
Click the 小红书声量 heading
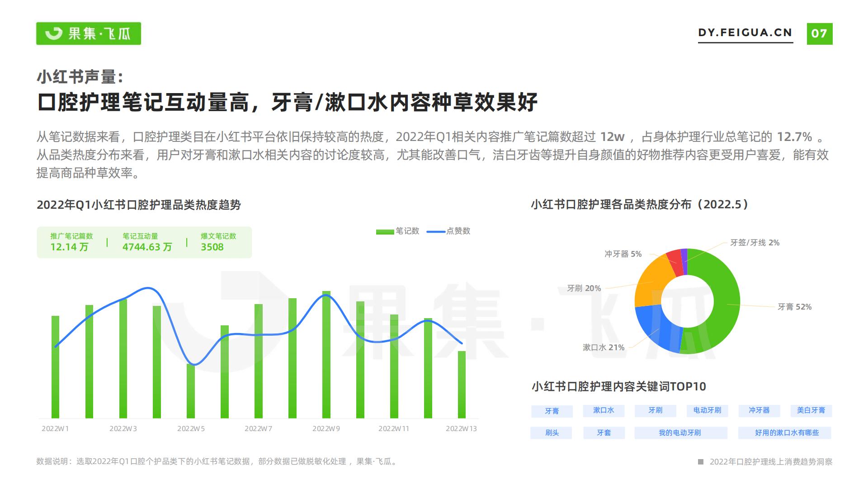(x=80, y=76)
